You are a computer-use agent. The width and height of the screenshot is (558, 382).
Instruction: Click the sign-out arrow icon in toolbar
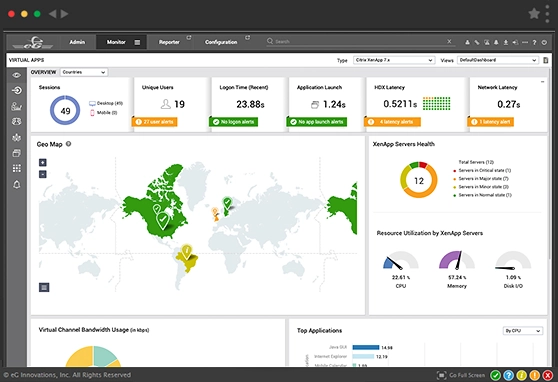pyautogui.click(x=515, y=42)
